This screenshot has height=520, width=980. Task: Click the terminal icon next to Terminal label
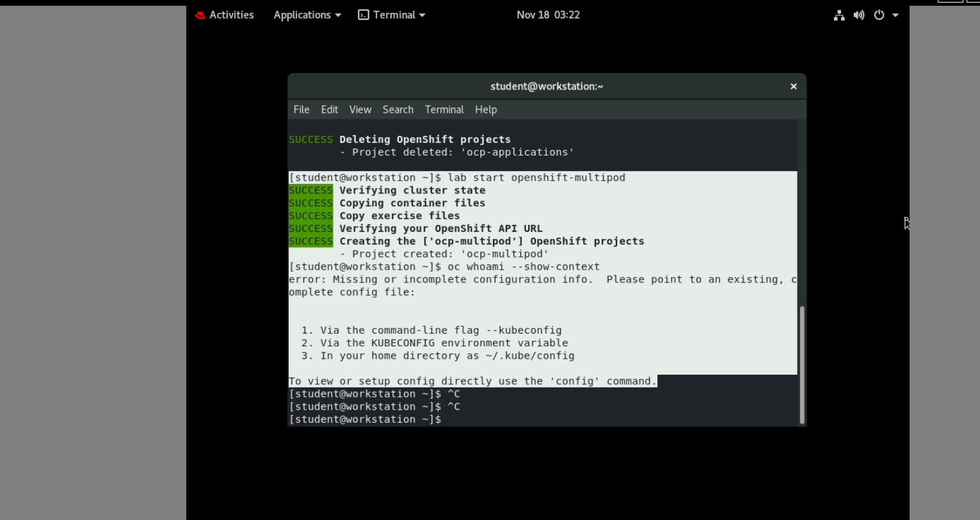(x=362, y=14)
